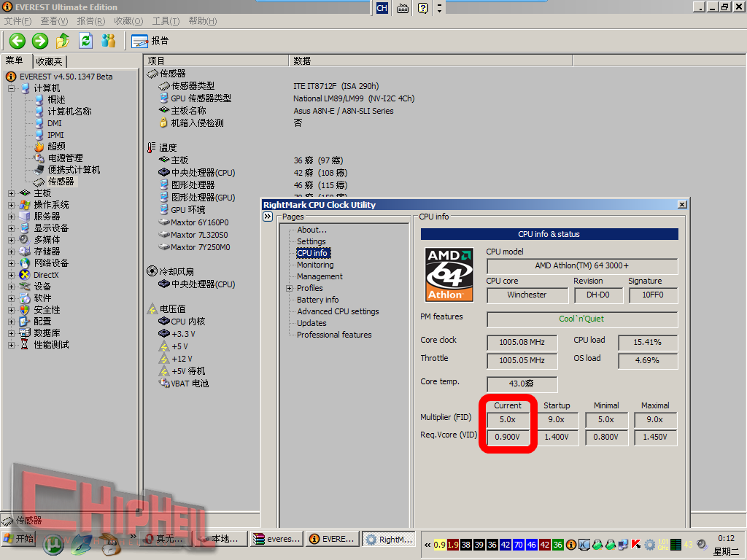Open Advanced CPU settings in RightMark
747x560 pixels.
(x=338, y=311)
